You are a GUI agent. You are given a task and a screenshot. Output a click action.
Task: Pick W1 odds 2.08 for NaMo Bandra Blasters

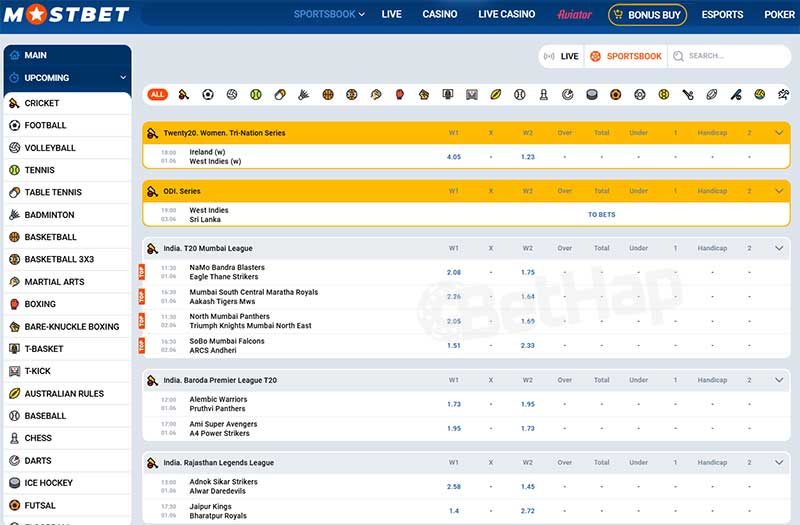(454, 272)
